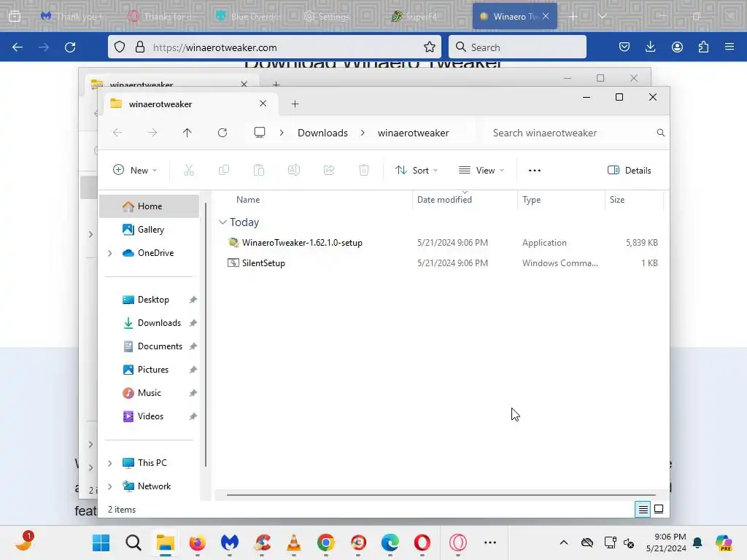Click the Explorer back arrow
Image resolution: width=747 pixels, height=560 pixels.
[x=117, y=133]
